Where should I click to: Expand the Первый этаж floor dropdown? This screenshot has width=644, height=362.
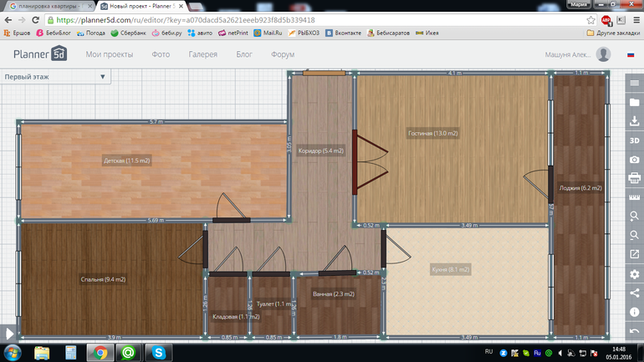point(56,77)
